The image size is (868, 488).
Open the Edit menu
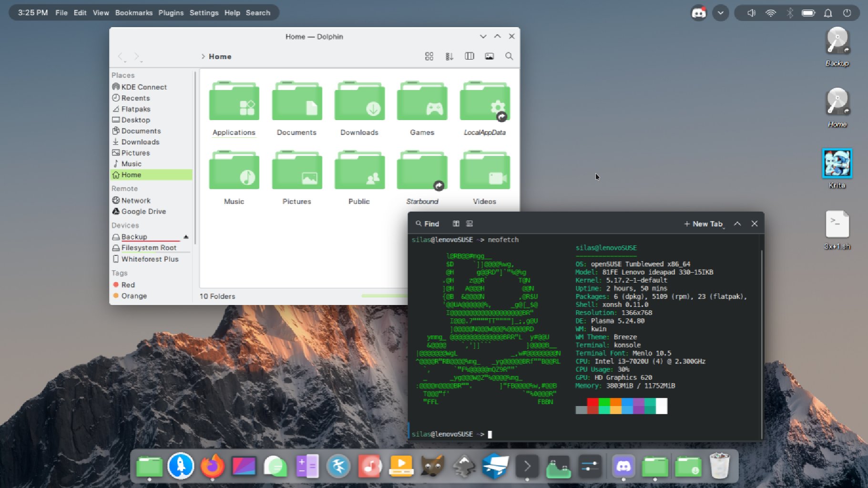[x=80, y=13]
